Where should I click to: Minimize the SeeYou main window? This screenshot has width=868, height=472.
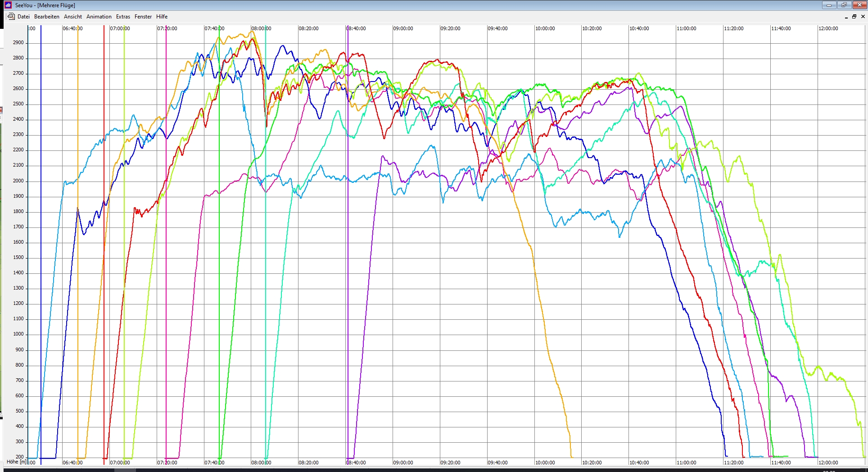click(829, 5)
